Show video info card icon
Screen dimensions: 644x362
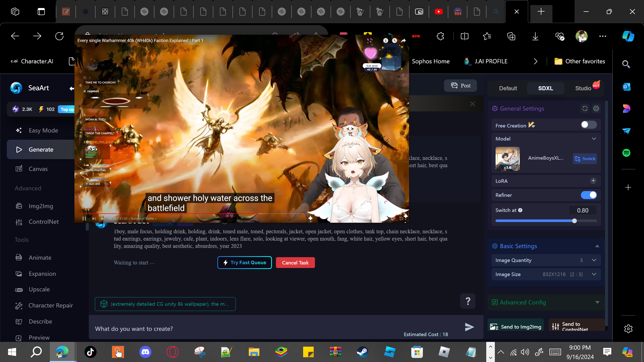pyautogui.click(x=386, y=40)
